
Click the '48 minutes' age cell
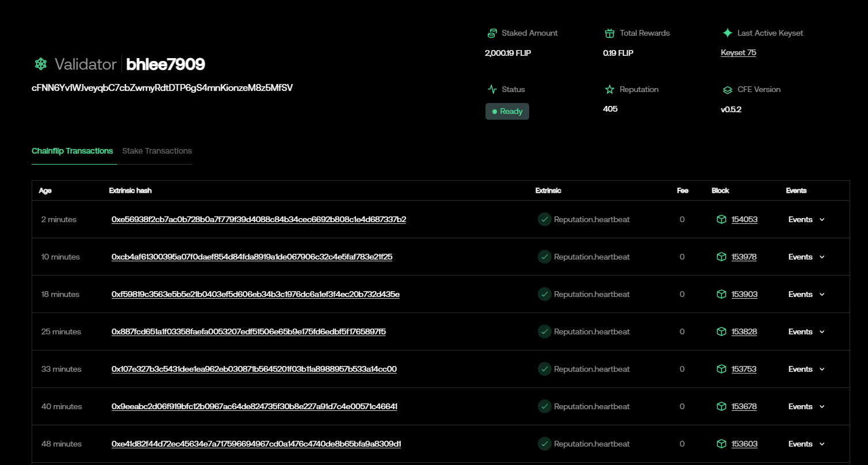tap(62, 444)
